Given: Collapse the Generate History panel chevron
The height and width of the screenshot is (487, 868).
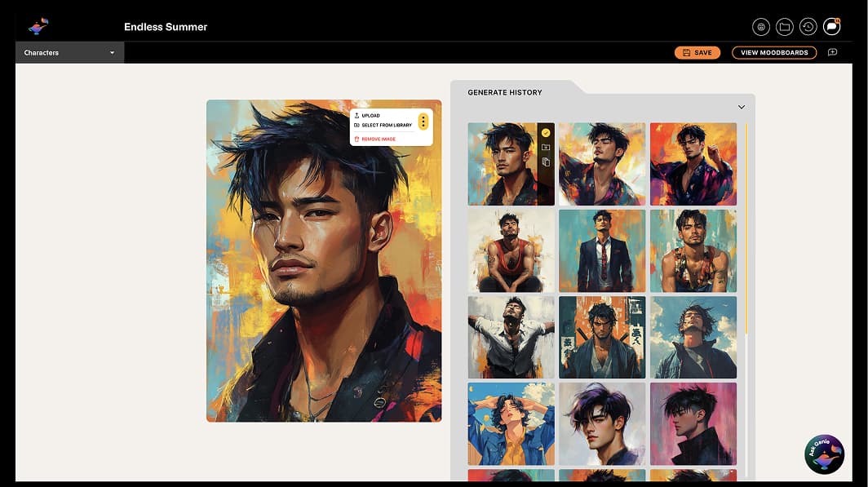Looking at the screenshot, I should point(742,107).
